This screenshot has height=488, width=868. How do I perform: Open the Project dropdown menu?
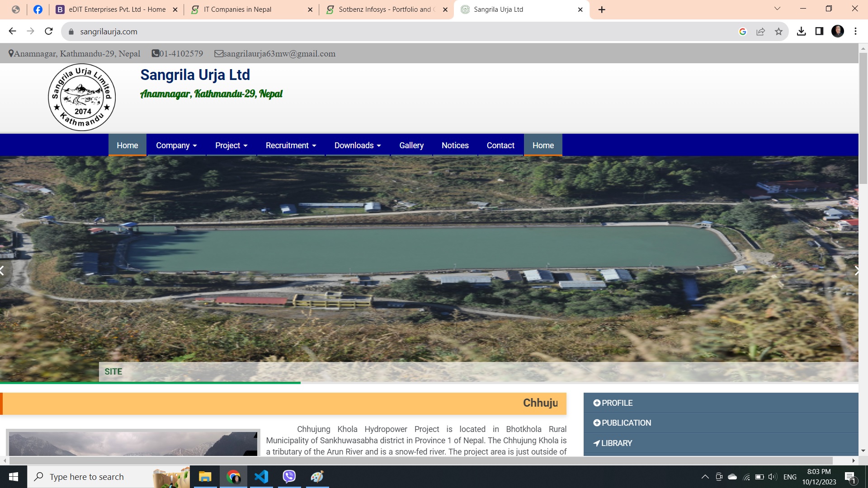point(231,145)
